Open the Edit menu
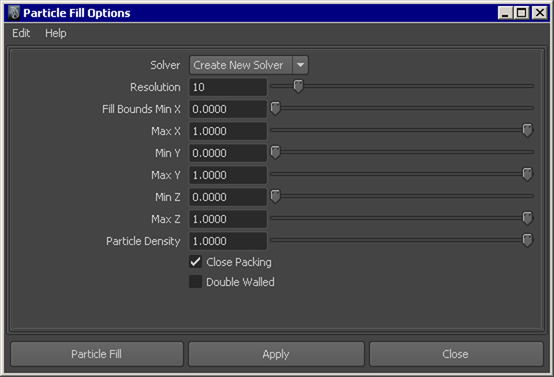This screenshot has width=554, height=377. tap(21, 33)
